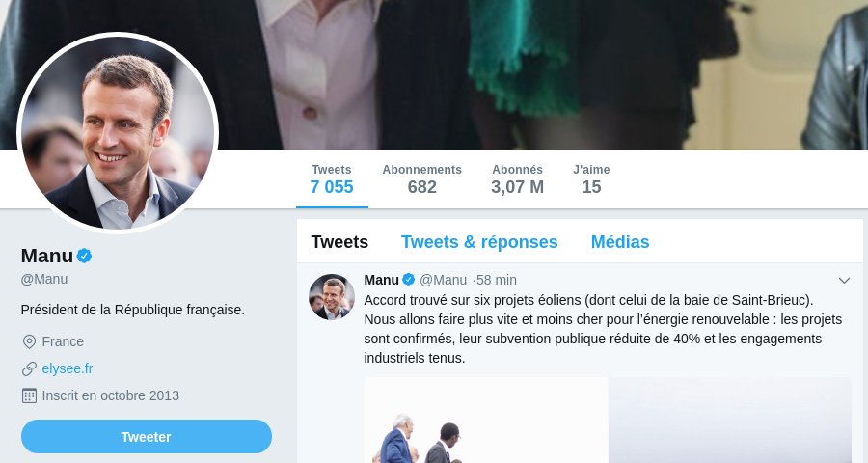
Task: View the Abonnés 3,07 M list
Action: point(517,179)
